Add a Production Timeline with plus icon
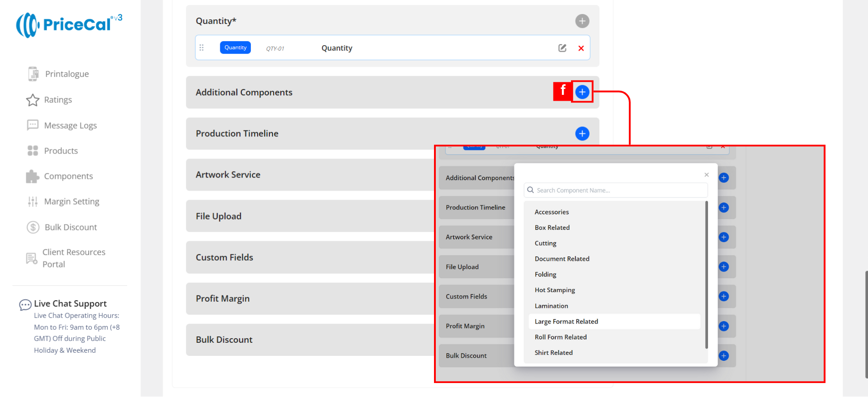 pos(582,134)
